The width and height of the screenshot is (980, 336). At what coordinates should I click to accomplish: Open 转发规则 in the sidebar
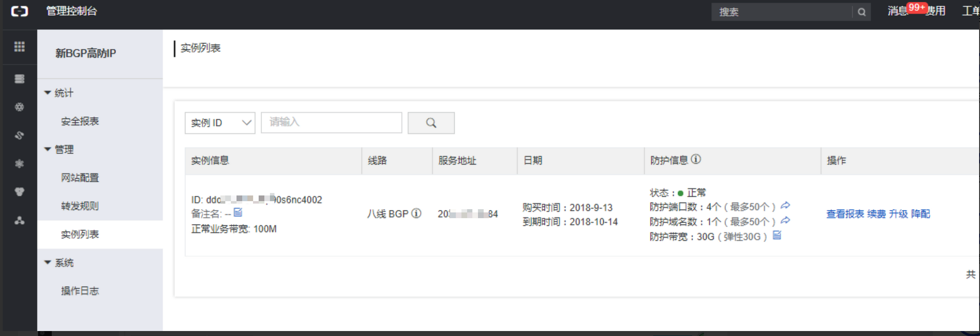pyautogui.click(x=80, y=206)
